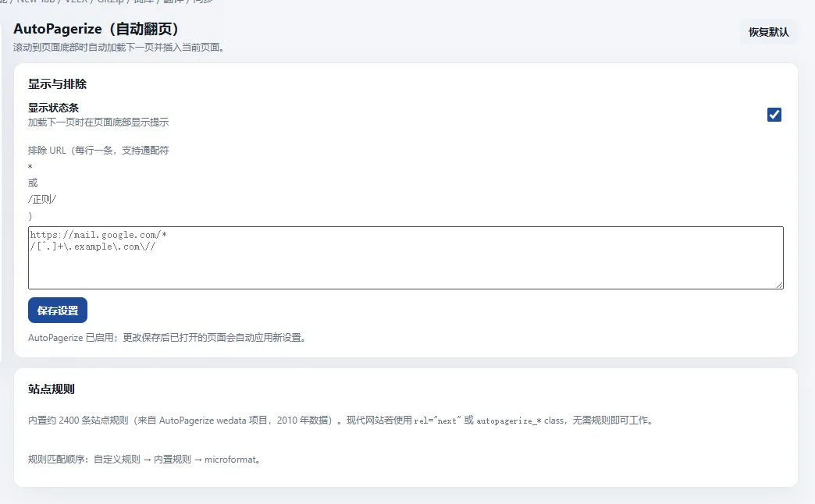This screenshot has width=815, height=504.
Task: Click the example\.com regex line in textarea
Action: coord(93,247)
